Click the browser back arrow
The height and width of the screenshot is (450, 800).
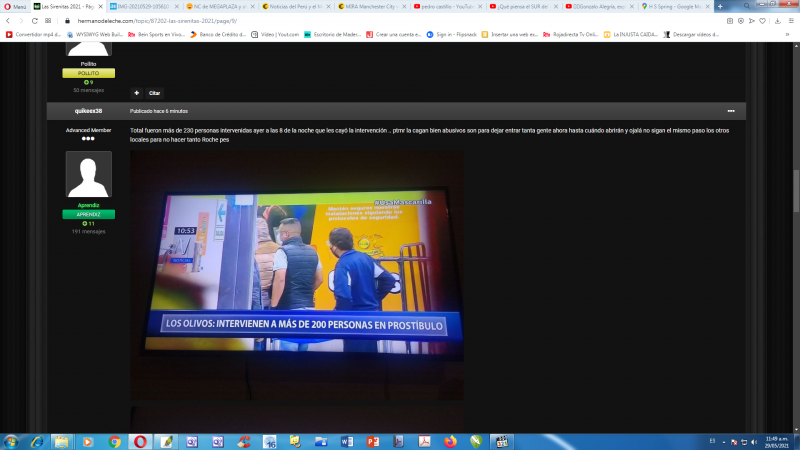click(x=9, y=20)
